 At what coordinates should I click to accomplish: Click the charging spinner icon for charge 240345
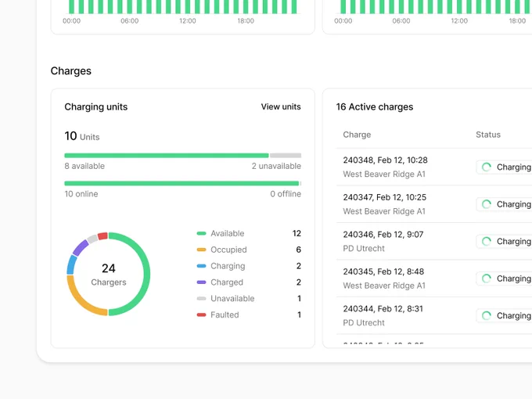pos(486,279)
